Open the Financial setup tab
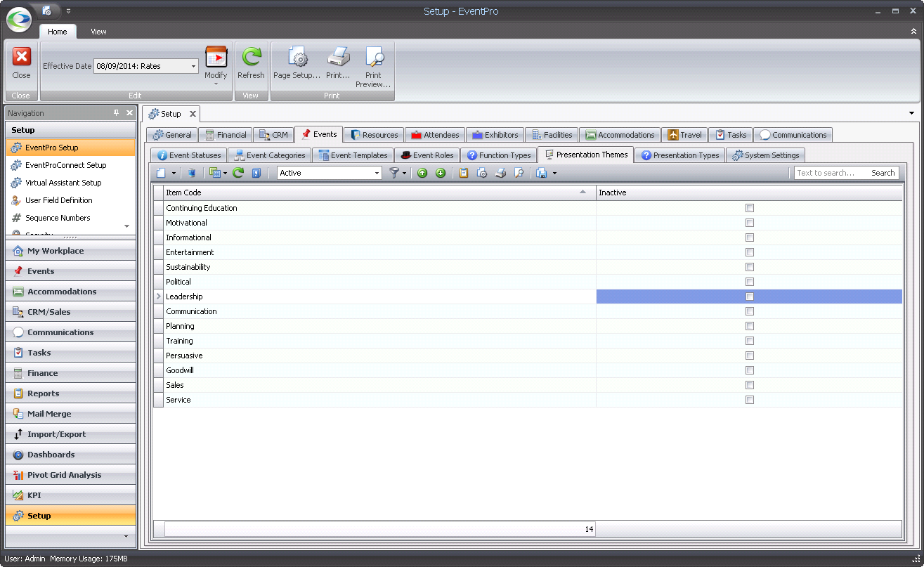 click(226, 135)
